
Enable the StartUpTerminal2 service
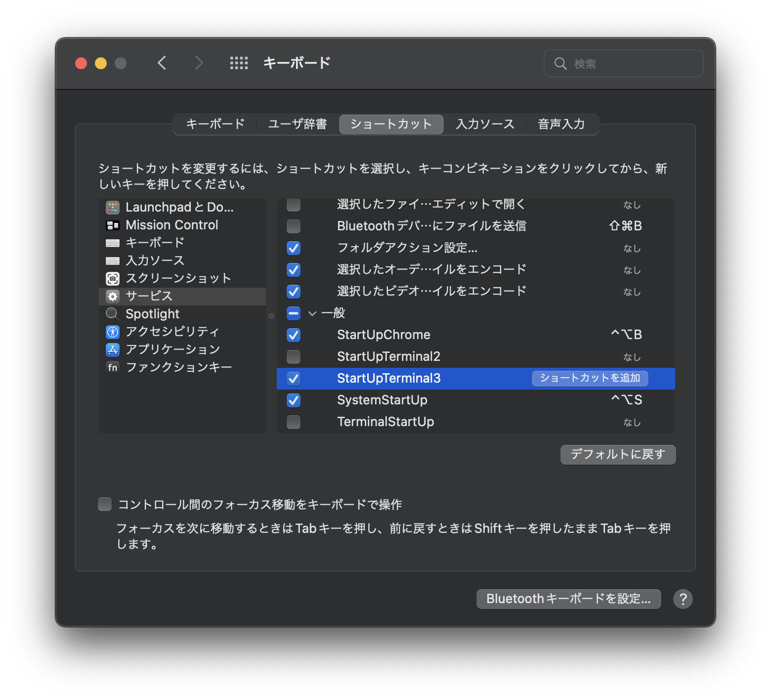pyautogui.click(x=294, y=356)
